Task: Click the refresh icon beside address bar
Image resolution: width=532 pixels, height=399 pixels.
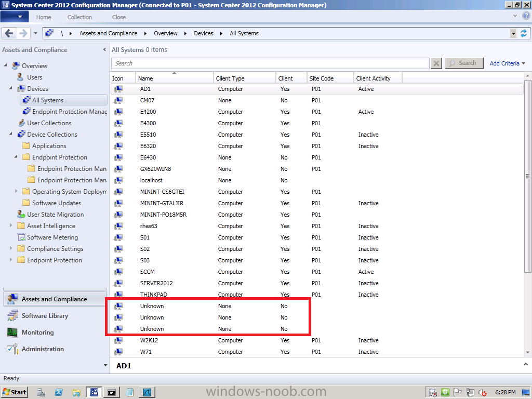Action: 524,33
